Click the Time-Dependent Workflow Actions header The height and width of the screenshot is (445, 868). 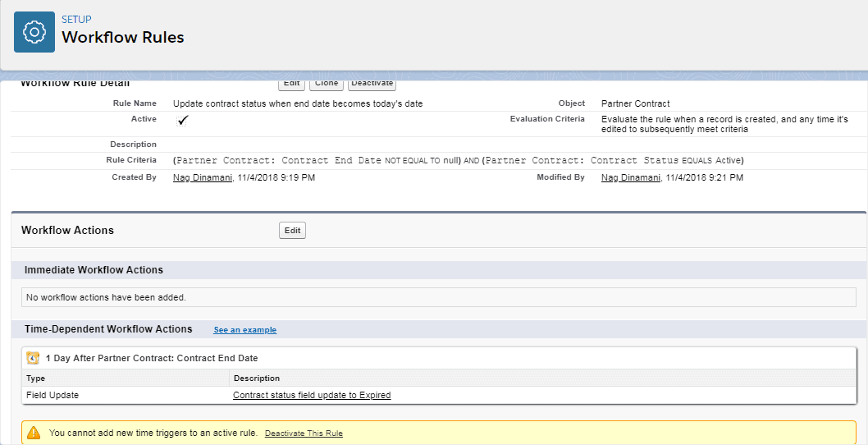tap(108, 329)
